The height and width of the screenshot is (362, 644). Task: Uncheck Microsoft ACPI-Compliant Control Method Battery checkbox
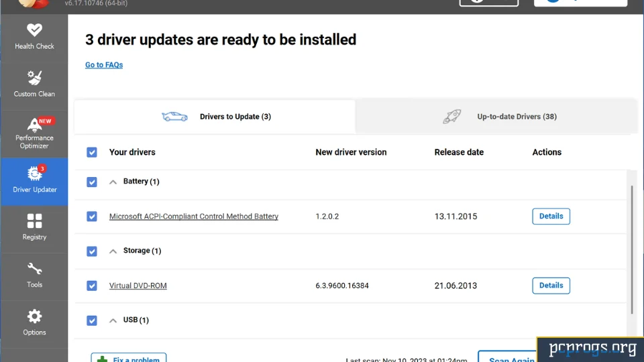92,217
